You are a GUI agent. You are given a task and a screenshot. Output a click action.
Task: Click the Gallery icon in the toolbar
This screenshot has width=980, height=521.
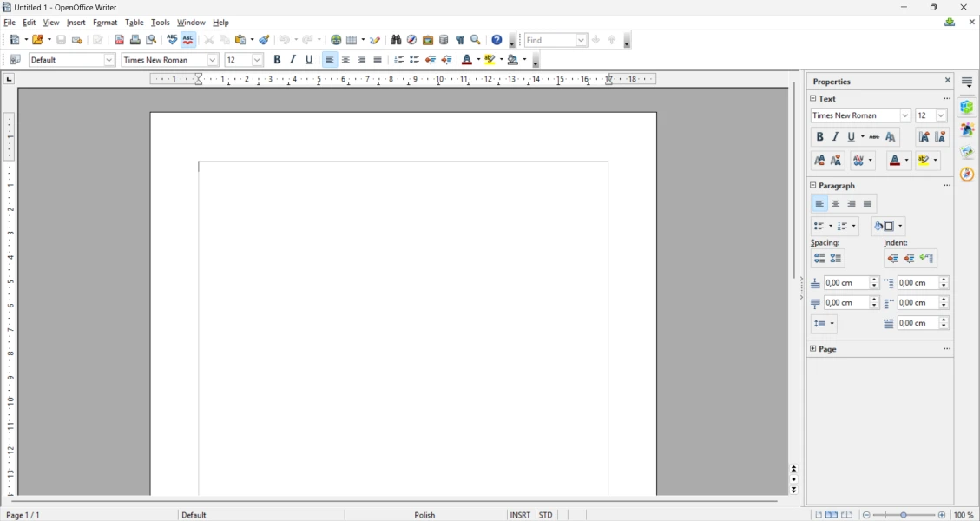point(428,40)
